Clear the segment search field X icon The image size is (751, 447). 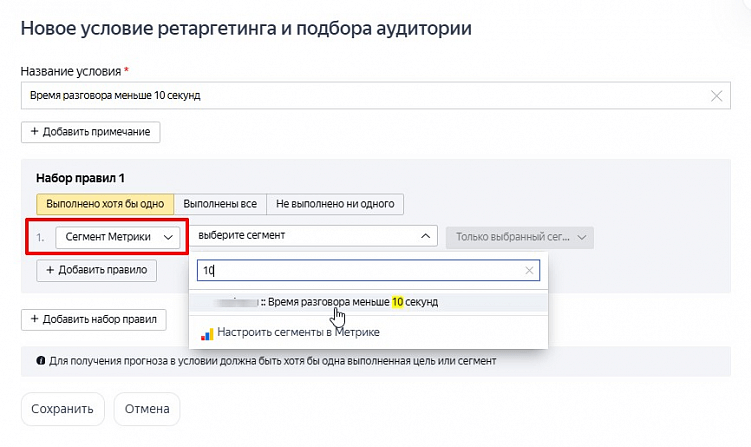pos(529,271)
